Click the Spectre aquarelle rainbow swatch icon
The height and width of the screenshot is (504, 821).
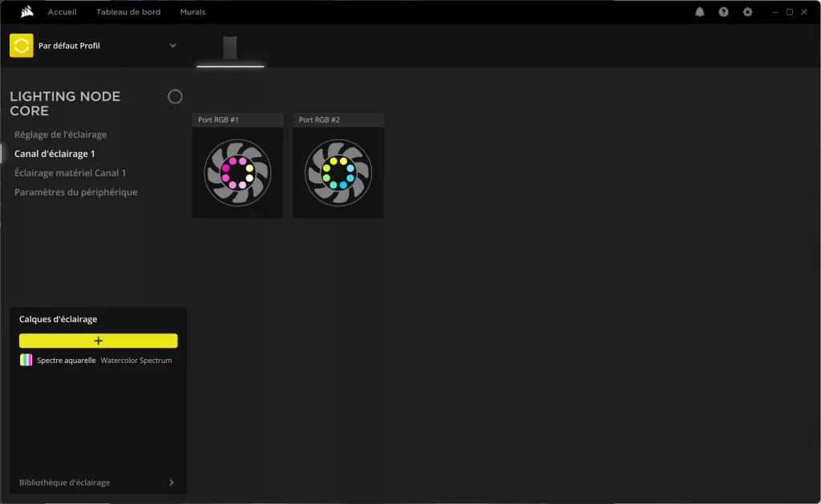(26, 360)
